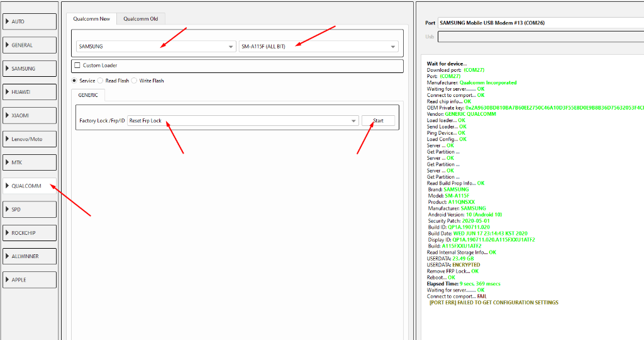The height and width of the screenshot is (340, 644).
Task: Click the 'Manufacturer: Qualcomm Incorporated' log line
Action: 472,82
